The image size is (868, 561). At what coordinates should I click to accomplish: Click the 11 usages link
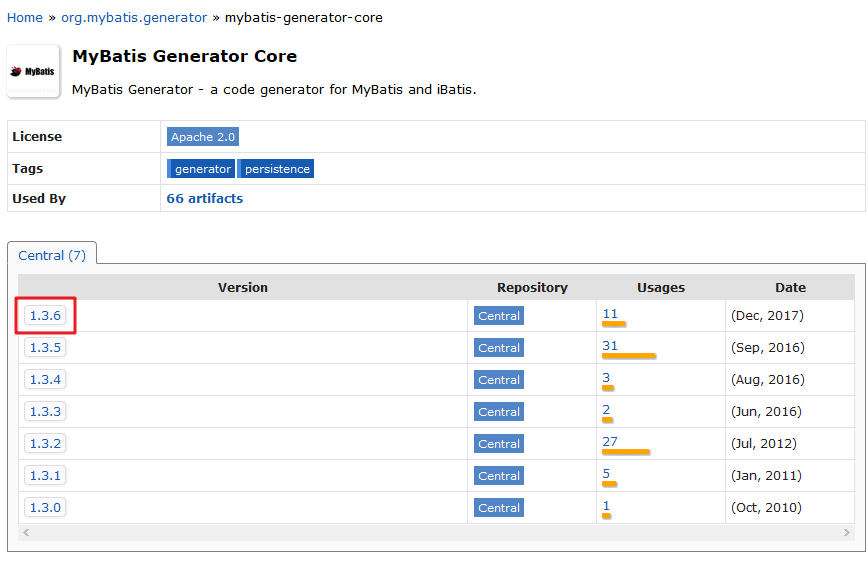pyautogui.click(x=610, y=313)
